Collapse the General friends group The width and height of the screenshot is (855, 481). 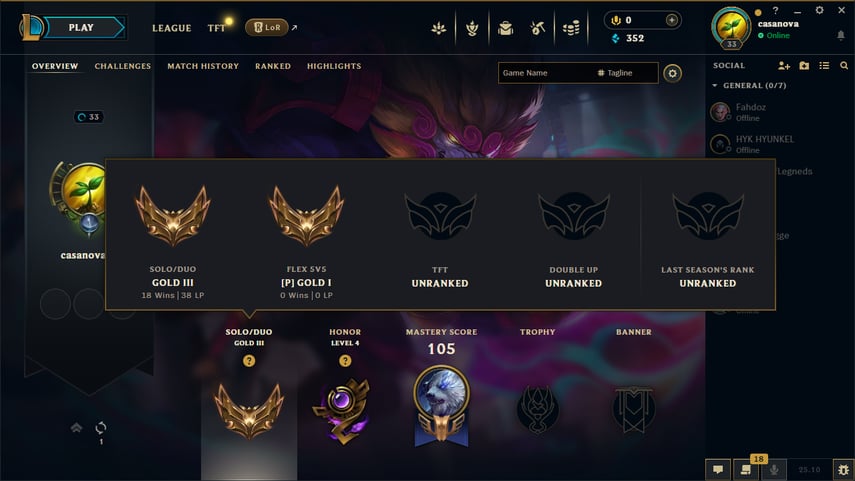(715, 86)
